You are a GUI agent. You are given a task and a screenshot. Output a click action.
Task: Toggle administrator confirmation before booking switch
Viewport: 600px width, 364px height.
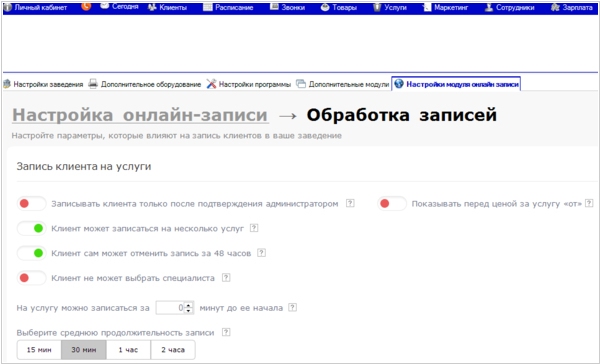click(31, 204)
